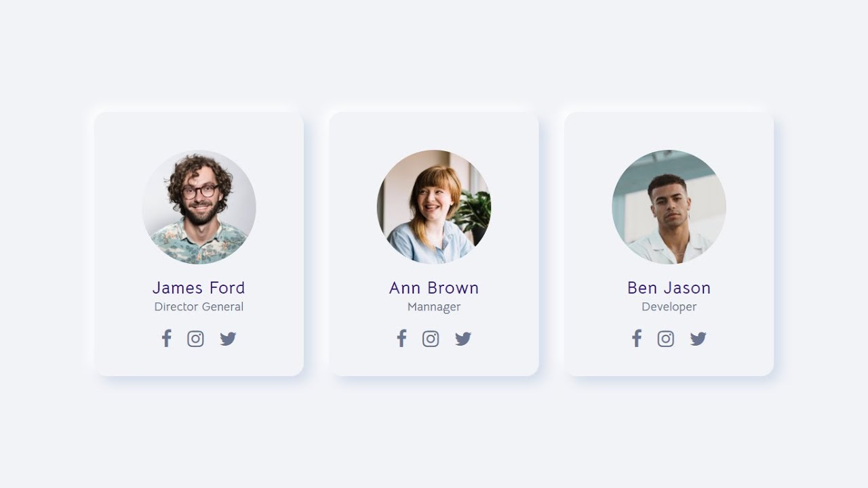Screen dimensions: 868x488
Task: Select the Ann Brown name heading
Action: click(434, 288)
